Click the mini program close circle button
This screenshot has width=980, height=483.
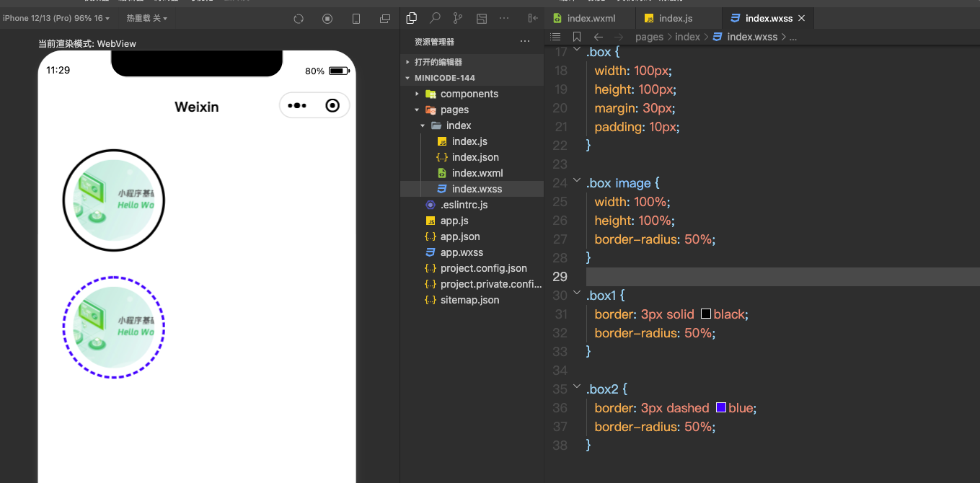(332, 105)
